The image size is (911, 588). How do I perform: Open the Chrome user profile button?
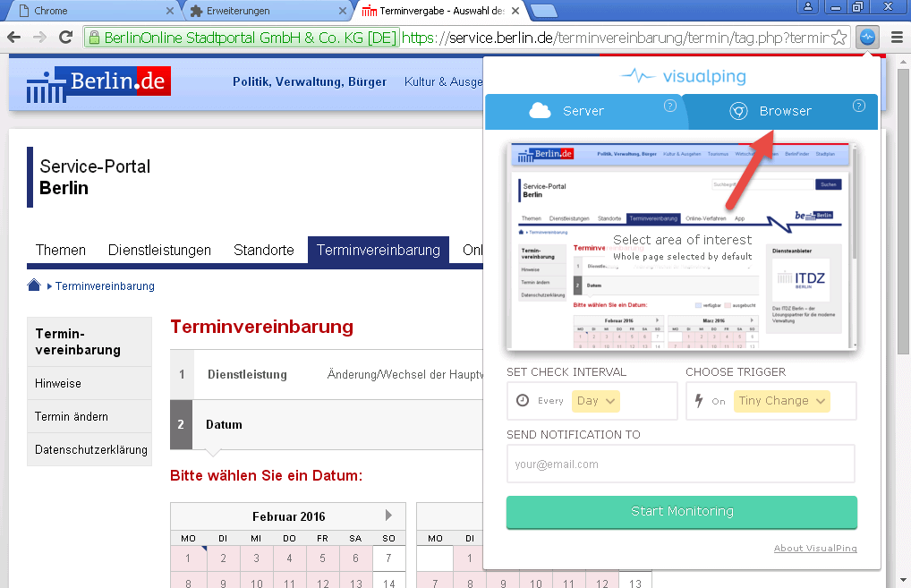807,7
